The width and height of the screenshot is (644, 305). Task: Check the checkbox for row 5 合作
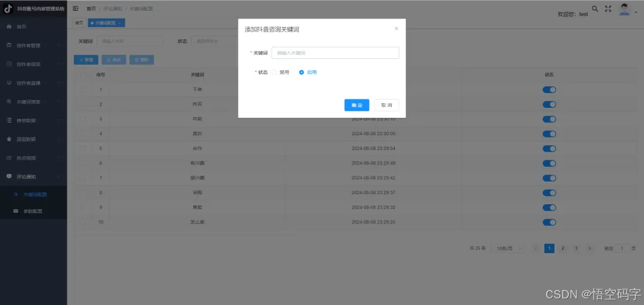pyautogui.click(x=82, y=148)
